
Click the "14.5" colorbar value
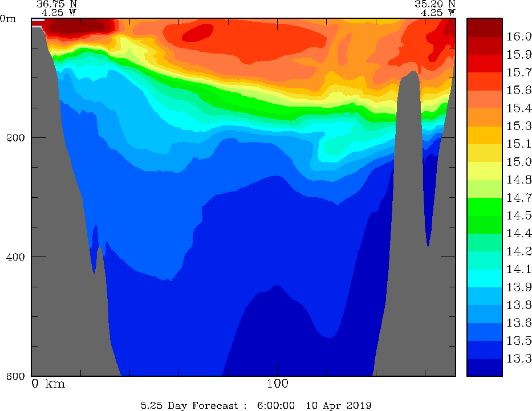point(519,215)
